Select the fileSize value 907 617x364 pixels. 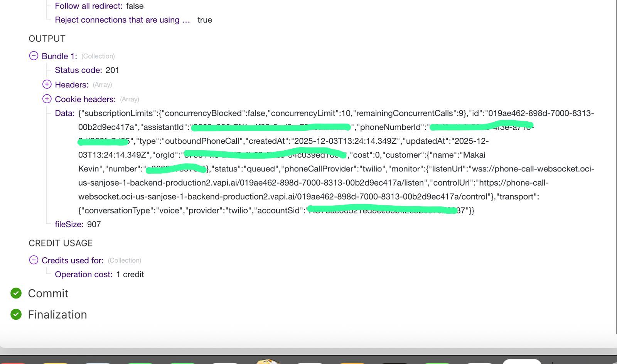tap(94, 224)
